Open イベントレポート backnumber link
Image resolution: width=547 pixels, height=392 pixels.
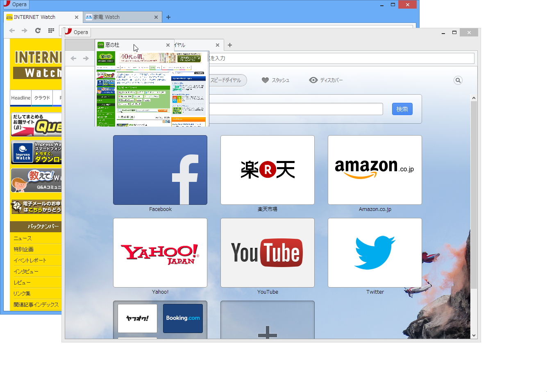[x=30, y=261]
